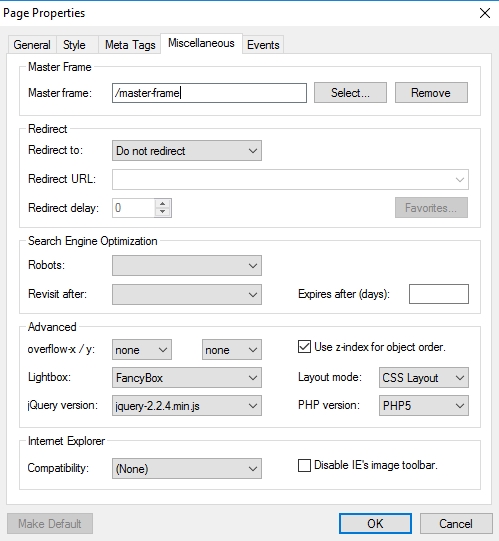Close the Page Properties dialog with X
The height and width of the screenshot is (541, 499).
[x=485, y=13]
